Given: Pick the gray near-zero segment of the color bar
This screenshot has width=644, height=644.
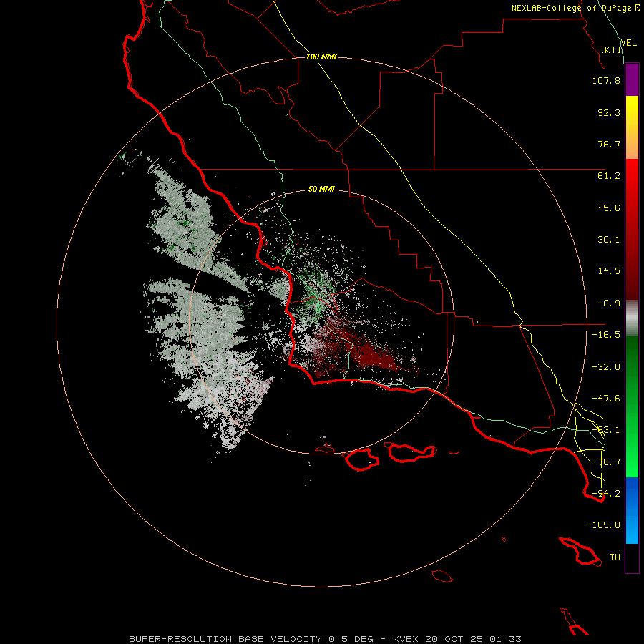Looking at the screenshot, I should (x=632, y=318).
